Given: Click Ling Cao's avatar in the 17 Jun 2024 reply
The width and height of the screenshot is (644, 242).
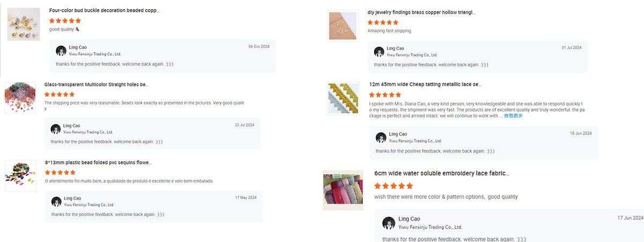Looking at the screenshot, I should point(389,223).
